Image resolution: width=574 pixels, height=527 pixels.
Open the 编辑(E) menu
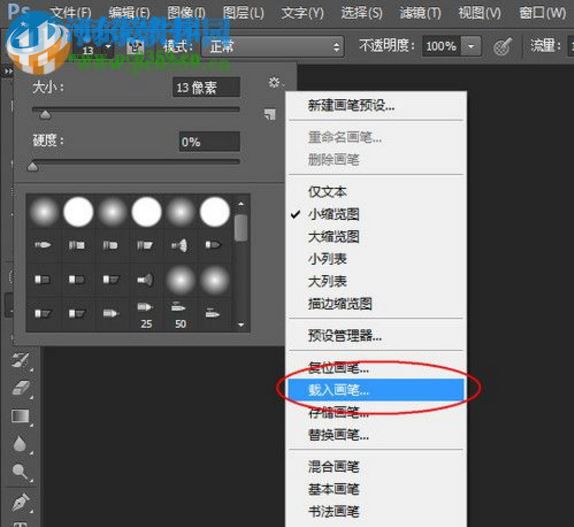pyautogui.click(x=129, y=14)
